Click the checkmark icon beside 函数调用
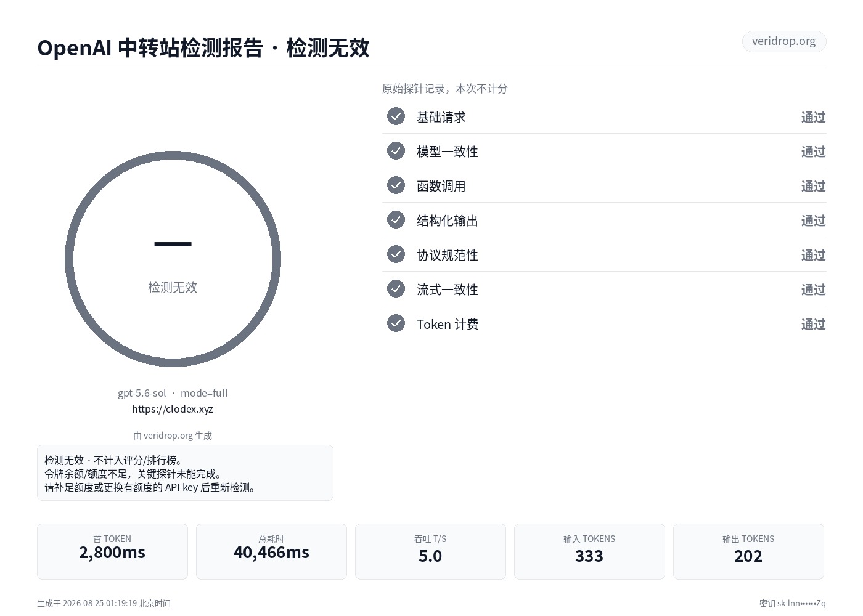863x616 pixels. [396, 185]
